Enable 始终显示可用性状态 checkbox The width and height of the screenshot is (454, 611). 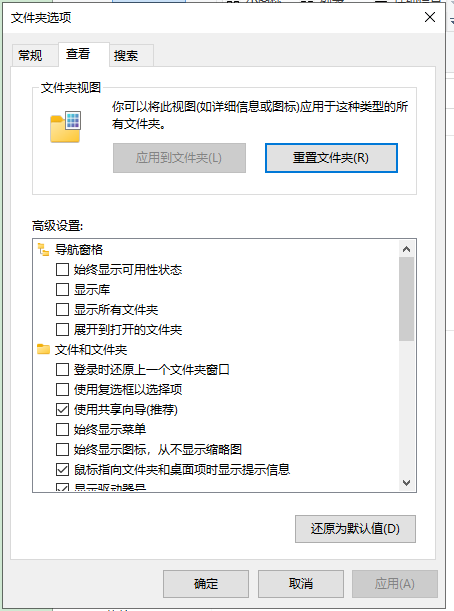point(62,270)
